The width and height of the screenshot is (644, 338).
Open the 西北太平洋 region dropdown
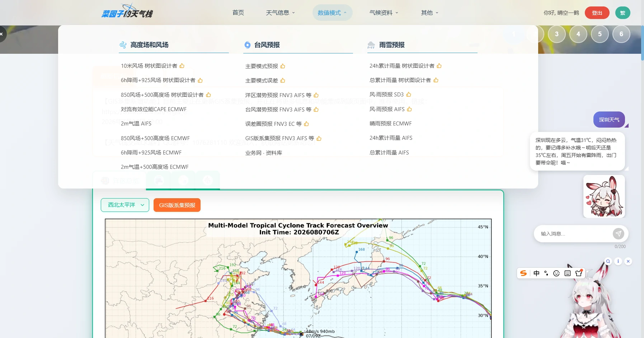pos(125,205)
